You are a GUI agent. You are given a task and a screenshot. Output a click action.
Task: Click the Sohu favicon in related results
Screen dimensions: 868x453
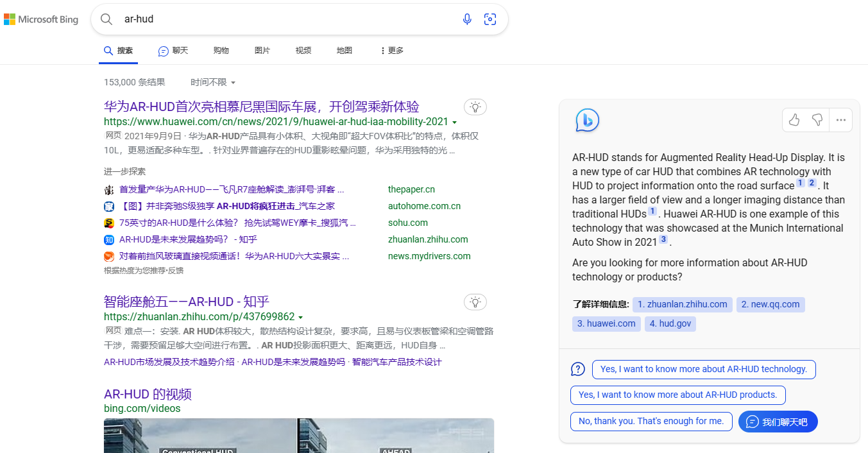109,223
